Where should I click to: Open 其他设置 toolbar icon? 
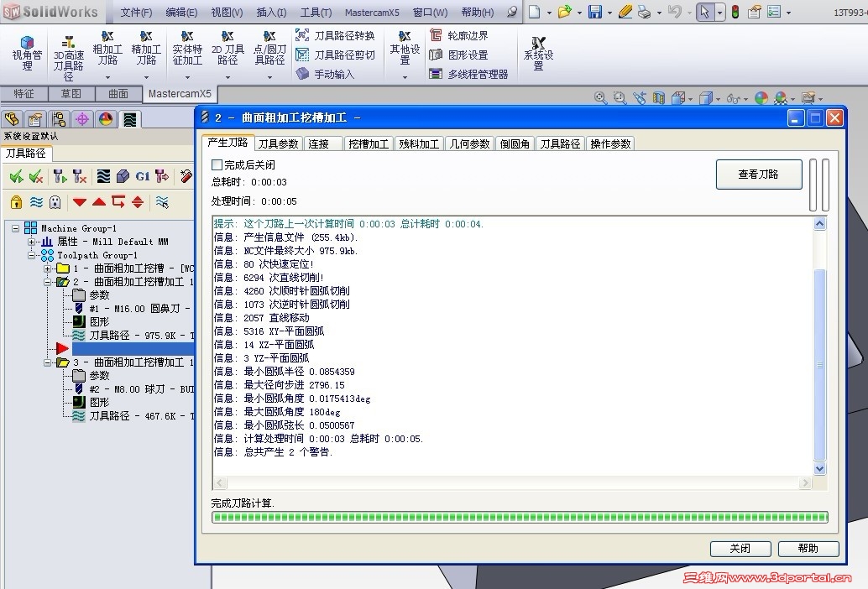[405, 49]
